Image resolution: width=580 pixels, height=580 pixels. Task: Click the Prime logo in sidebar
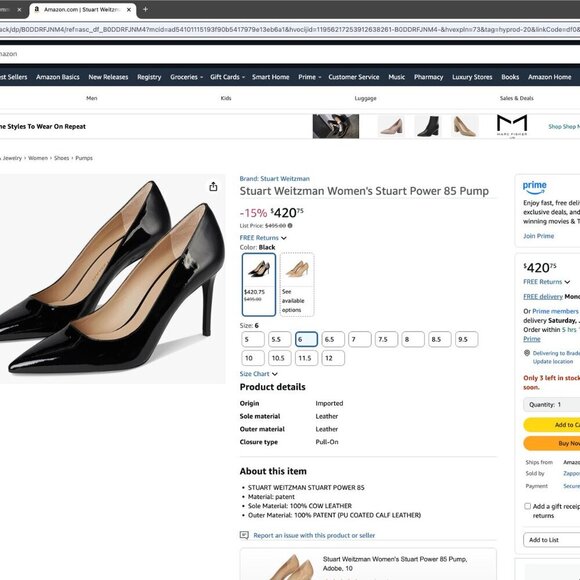[x=535, y=187]
